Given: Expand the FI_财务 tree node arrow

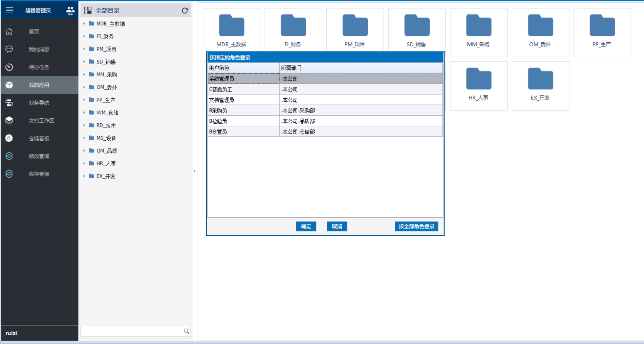Looking at the screenshot, I should (x=84, y=36).
